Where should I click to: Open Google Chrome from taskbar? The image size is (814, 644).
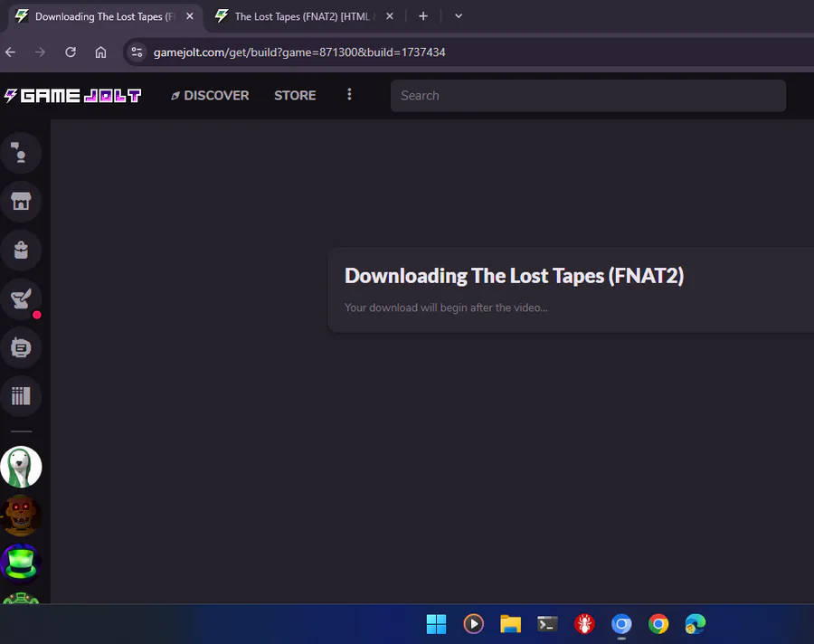point(658,624)
